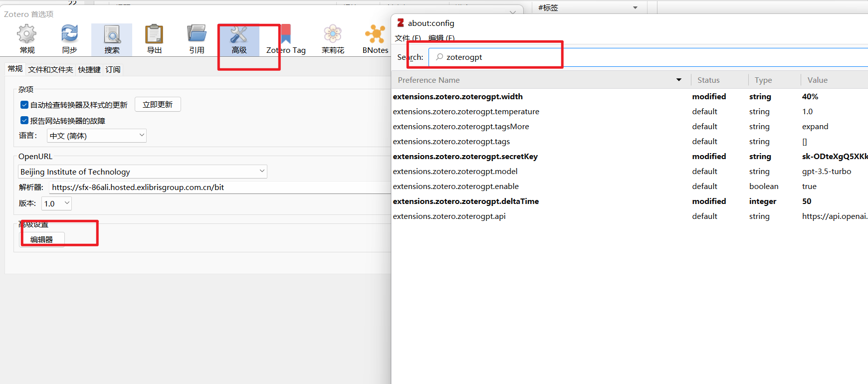Click the 立即更新 button
Screen dimensions: 868x384
click(158, 104)
